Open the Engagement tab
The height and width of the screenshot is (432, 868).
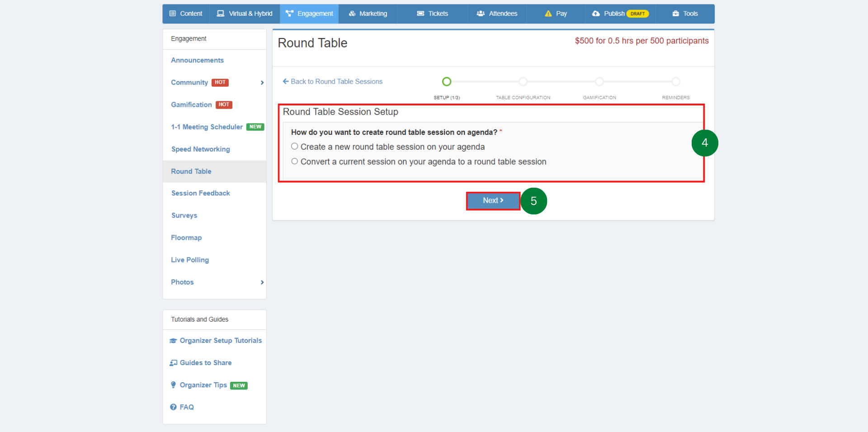pyautogui.click(x=310, y=14)
